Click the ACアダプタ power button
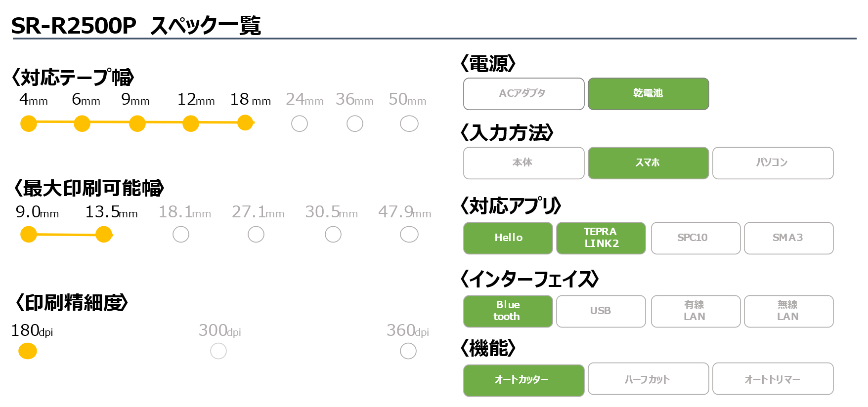Viewport: 868px width, 407px height. (524, 94)
